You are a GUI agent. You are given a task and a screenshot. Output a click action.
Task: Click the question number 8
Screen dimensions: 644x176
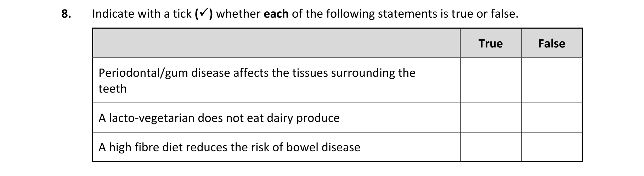tap(66, 14)
